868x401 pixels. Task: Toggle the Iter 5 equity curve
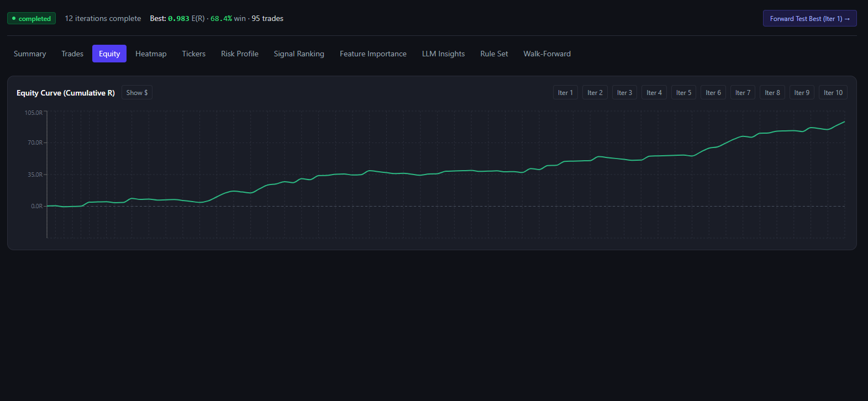(x=683, y=93)
